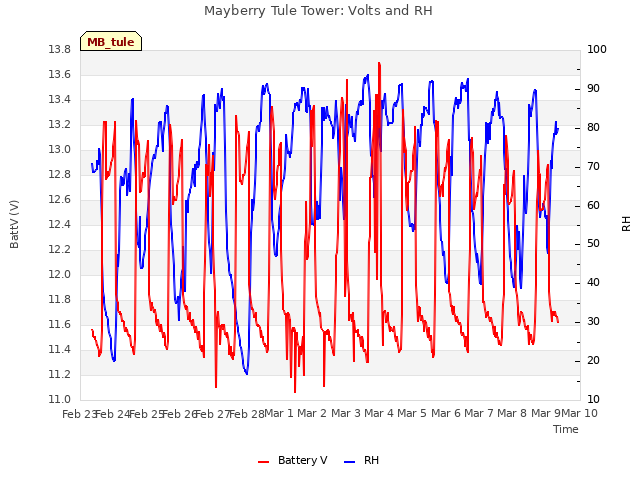Image resolution: width=640 pixels, height=480 pixels.
Task: Click the Mar 8 date label
Action: pyautogui.click(x=512, y=413)
